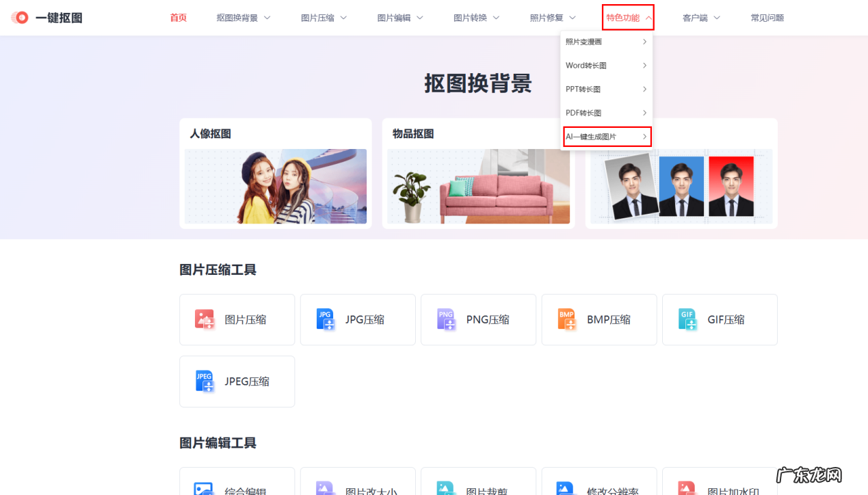
Task: Select 首页 in the navigation bar
Action: (178, 17)
